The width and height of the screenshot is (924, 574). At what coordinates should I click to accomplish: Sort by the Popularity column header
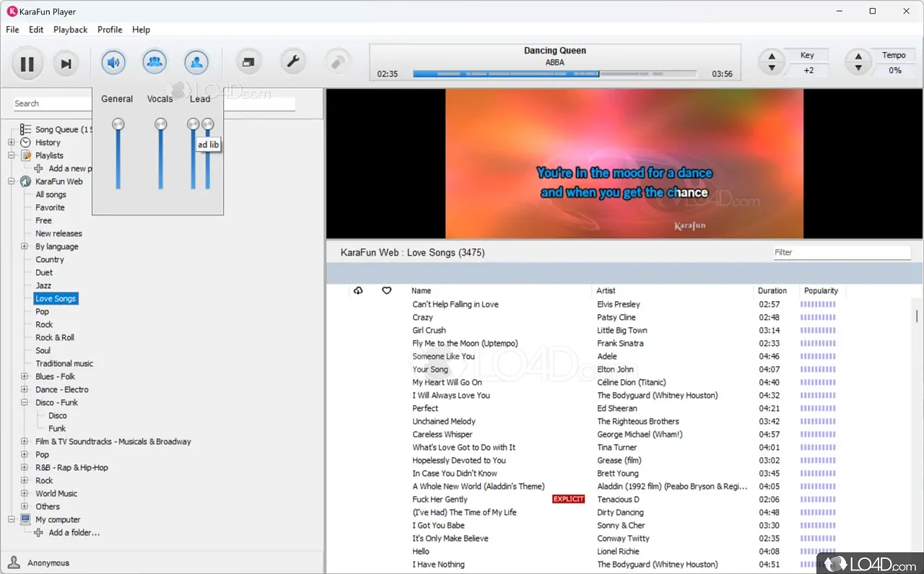click(821, 290)
